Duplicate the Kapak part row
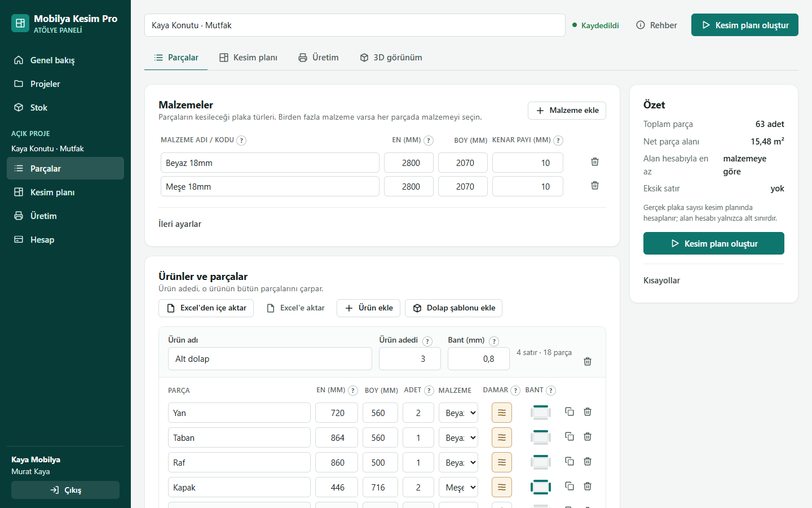This screenshot has height=508, width=812. pos(570,487)
